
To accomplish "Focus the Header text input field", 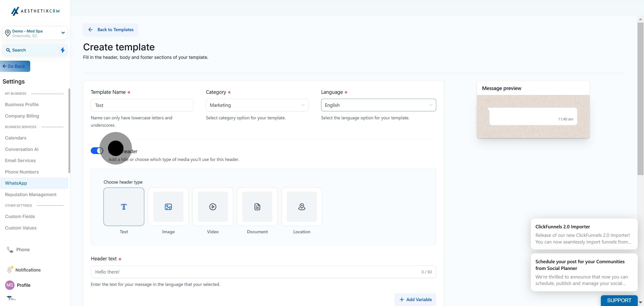I will click(263, 272).
